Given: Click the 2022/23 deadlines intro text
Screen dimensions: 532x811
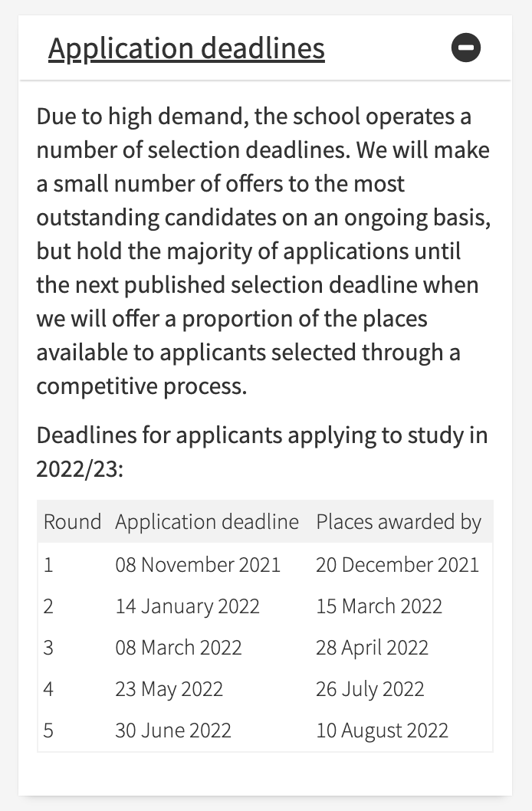Looking at the screenshot, I should pos(262,452).
